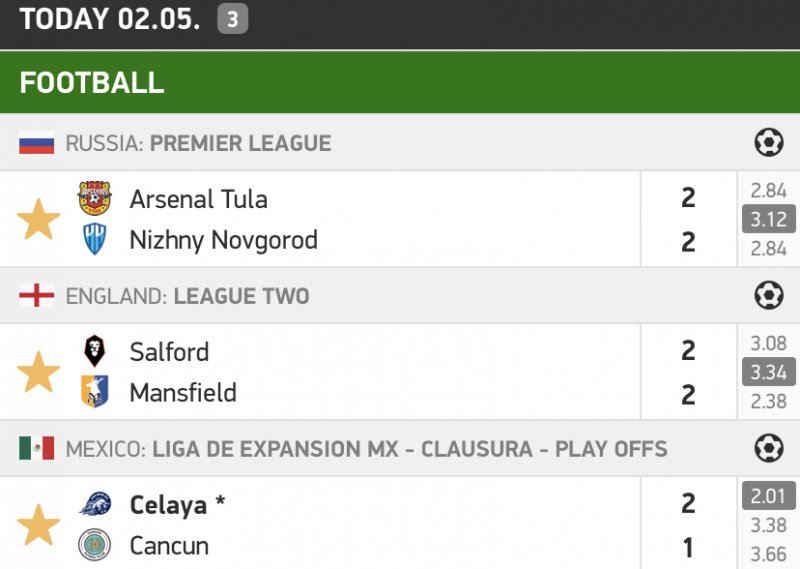
Task: Click the Celaya club logo
Action: tap(95, 504)
